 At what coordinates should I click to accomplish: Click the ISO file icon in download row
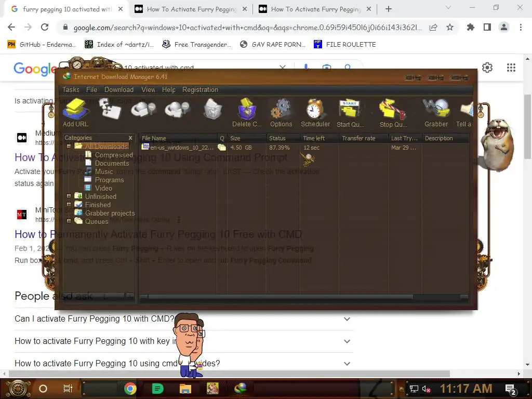point(146,147)
